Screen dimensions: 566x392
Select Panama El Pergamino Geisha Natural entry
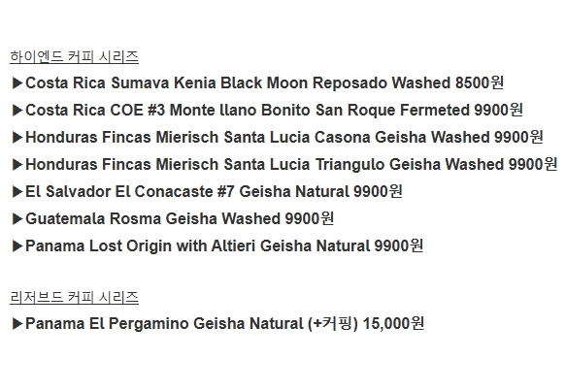pyautogui.click(x=225, y=323)
